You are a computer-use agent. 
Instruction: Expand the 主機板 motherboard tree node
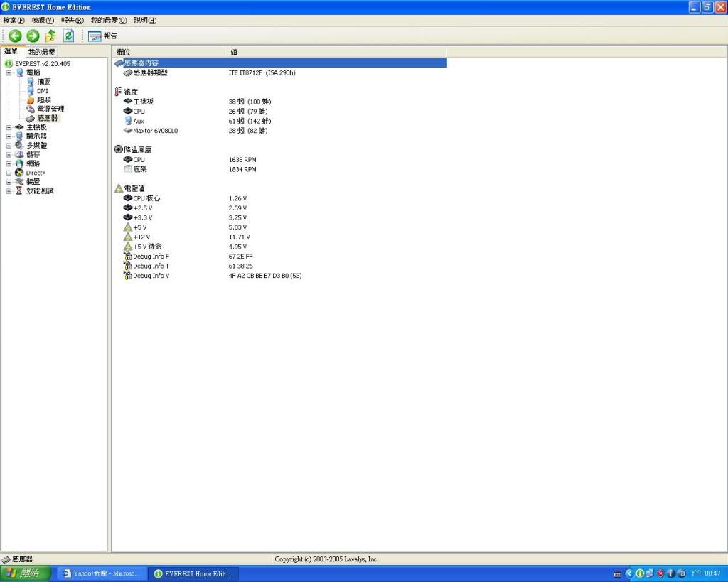coord(9,127)
